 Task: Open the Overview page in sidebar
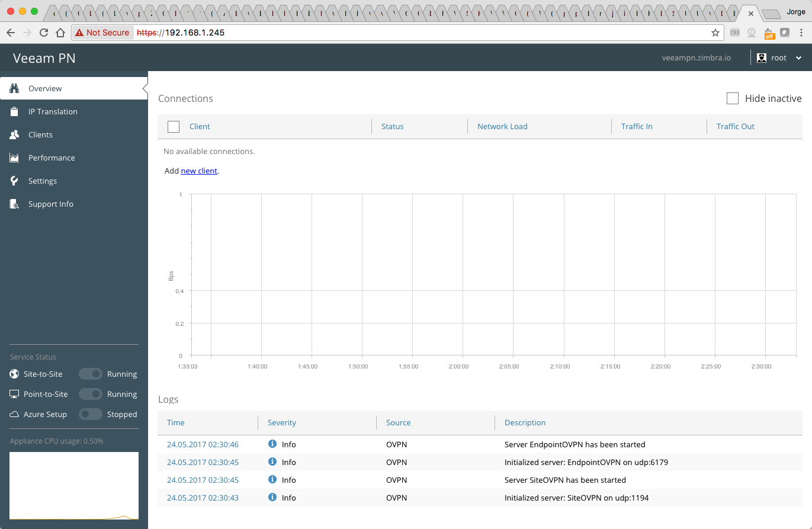73,88
